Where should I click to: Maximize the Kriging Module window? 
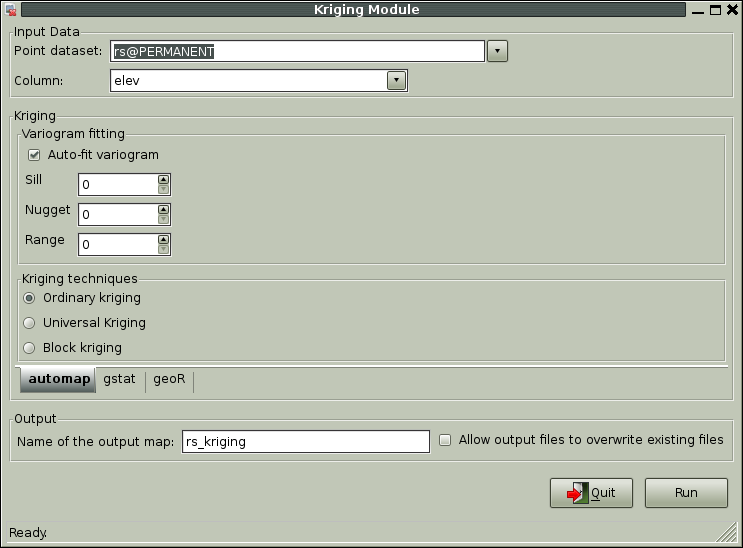[716, 10]
